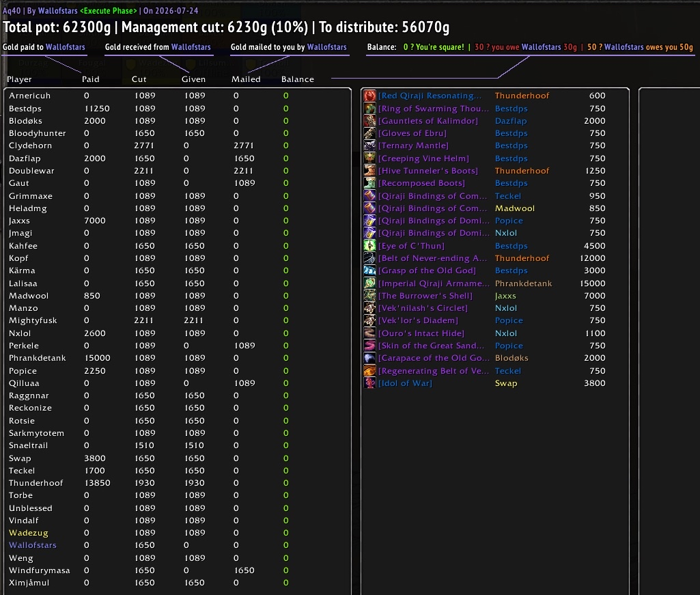700x595 pixels.
Task: Click Mightyfusk's given amount 2211
Action: click(x=193, y=321)
